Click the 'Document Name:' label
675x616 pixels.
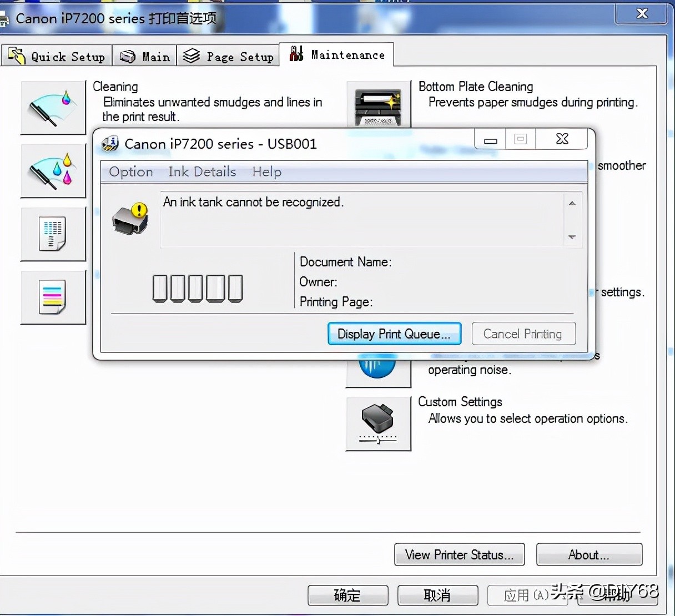pos(346,262)
